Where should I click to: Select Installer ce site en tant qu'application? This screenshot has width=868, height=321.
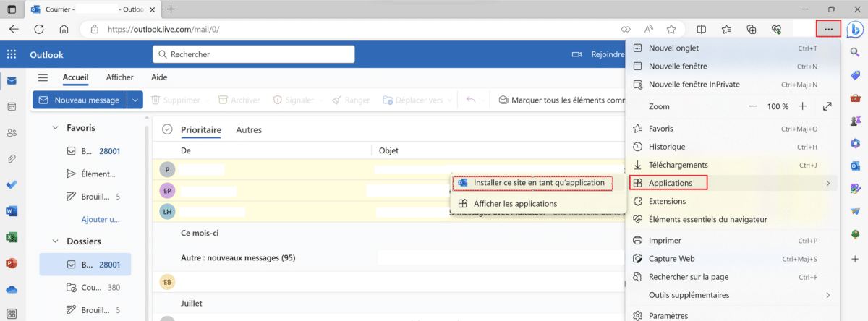(x=538, y=183)
